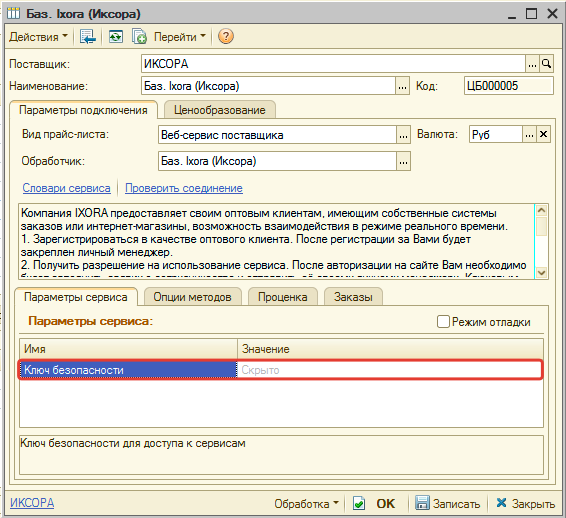Click the refresh/reread toolbar icon
The height and width of the screenshot is (518, 566).
(x=116, y=37)
